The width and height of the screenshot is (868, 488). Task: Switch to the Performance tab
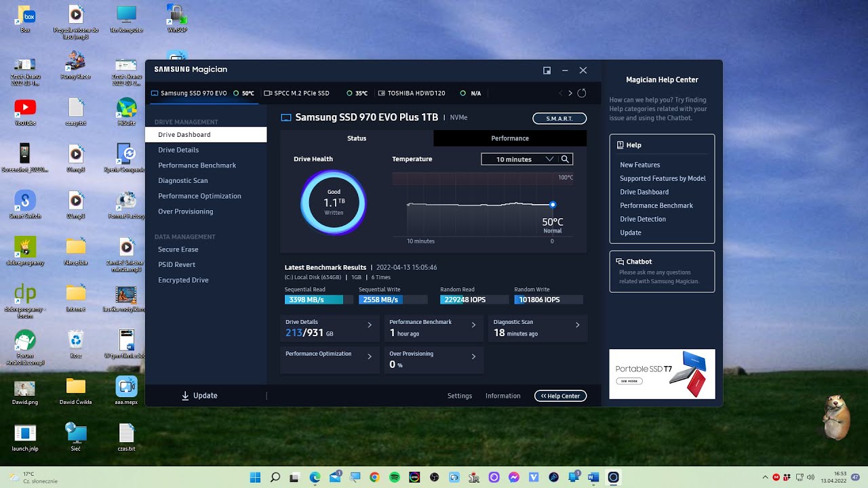click(510, 138)
